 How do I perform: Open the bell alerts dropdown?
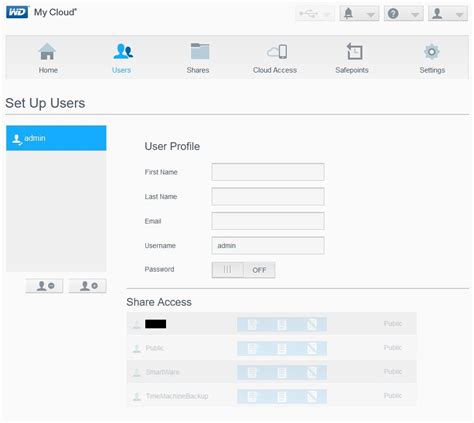pos(359,14)
